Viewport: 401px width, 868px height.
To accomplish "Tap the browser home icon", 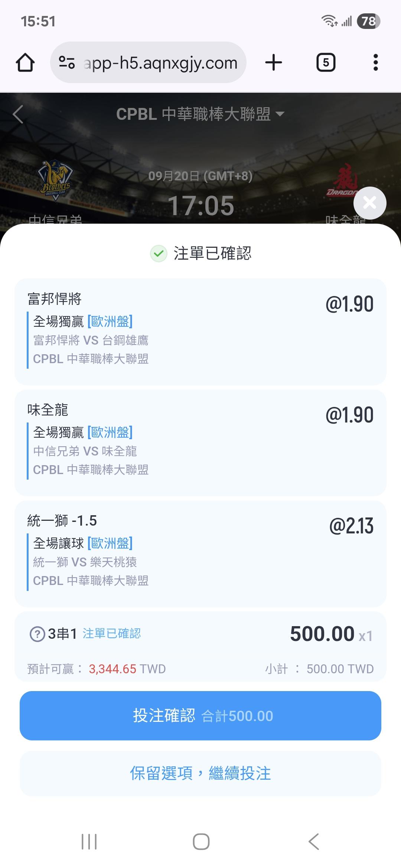I will pyautogui.click(x=25, y=62).
